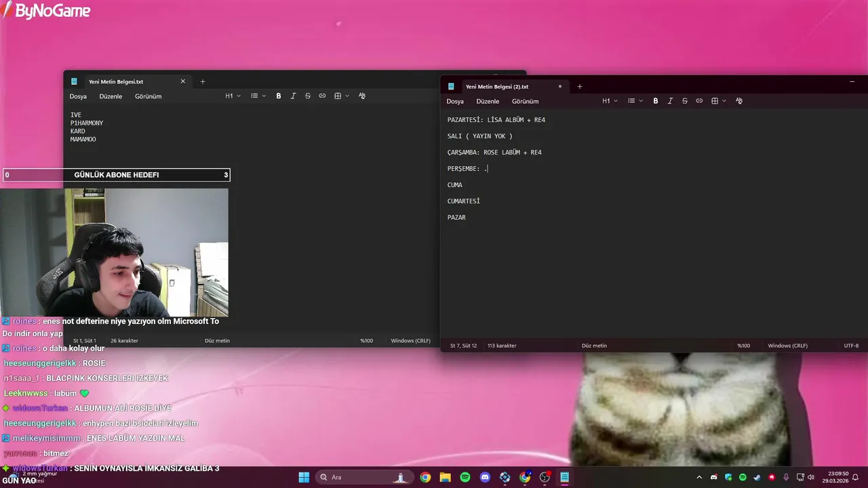The height and width of the screenshot is (488, 868).
Task: Add new tab in Yeni Metin Belgesi (2).txt window
Action: click(x=579, y=87)
